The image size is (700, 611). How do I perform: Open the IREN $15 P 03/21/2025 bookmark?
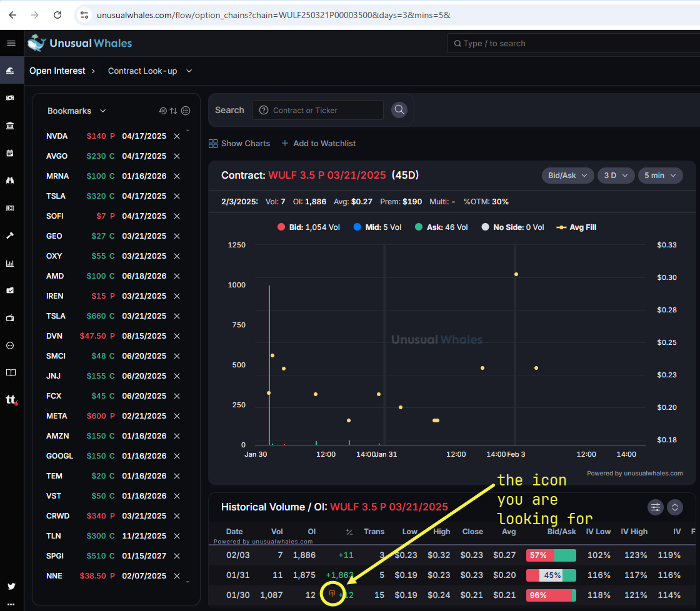[x=106, y=296]
